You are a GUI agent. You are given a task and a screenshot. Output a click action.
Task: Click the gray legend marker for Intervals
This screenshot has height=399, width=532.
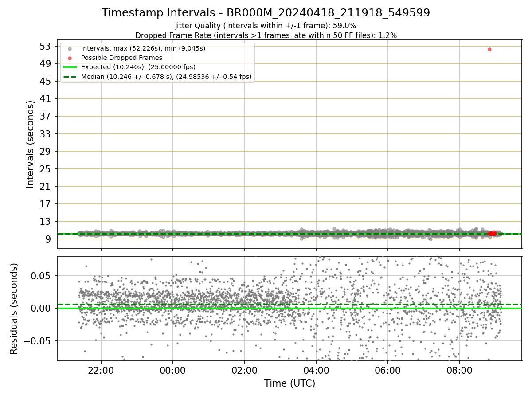70,48
